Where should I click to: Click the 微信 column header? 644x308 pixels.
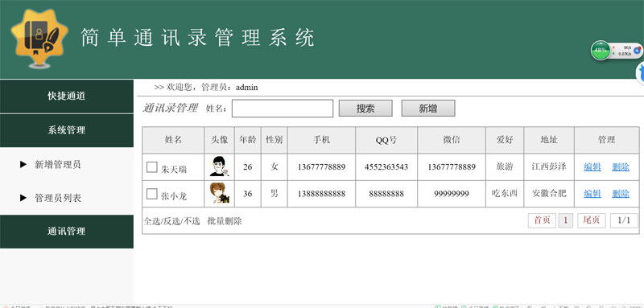[x=452, y=140]
